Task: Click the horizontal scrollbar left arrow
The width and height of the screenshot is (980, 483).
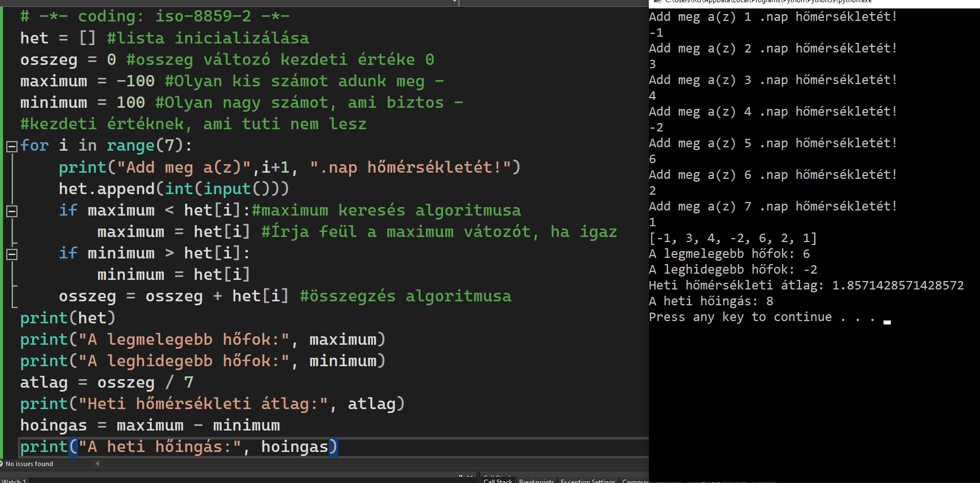Action: click(x=98, y=464)
